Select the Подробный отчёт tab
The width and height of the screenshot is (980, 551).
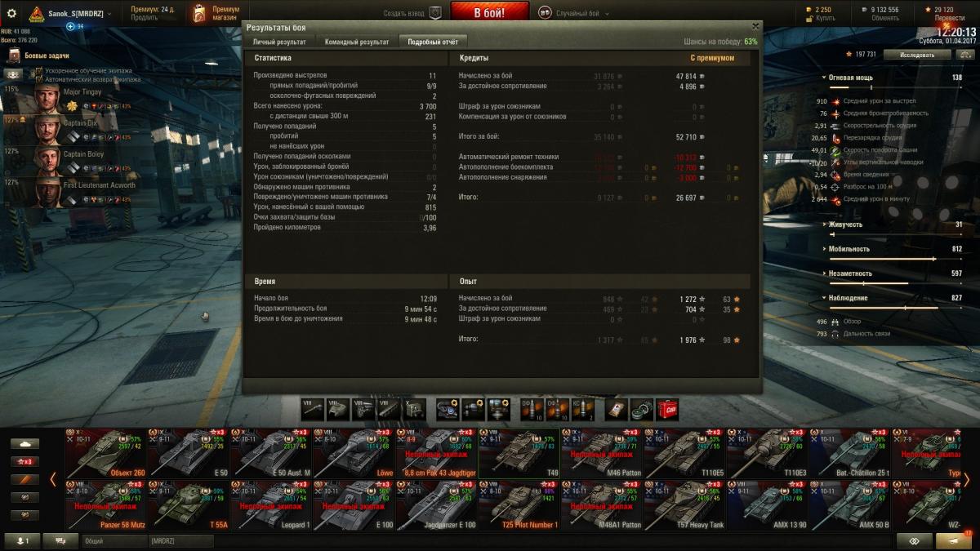[x=433, y=42]
